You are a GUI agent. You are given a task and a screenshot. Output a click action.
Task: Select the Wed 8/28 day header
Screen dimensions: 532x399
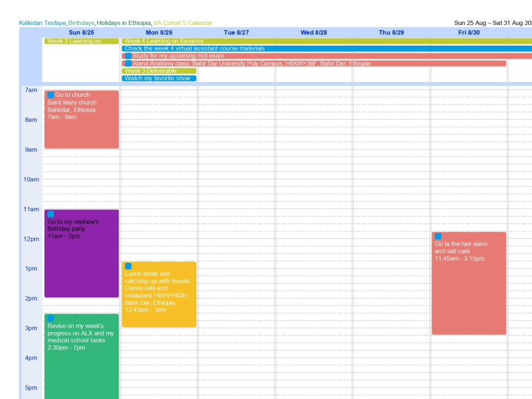point(314,32)
